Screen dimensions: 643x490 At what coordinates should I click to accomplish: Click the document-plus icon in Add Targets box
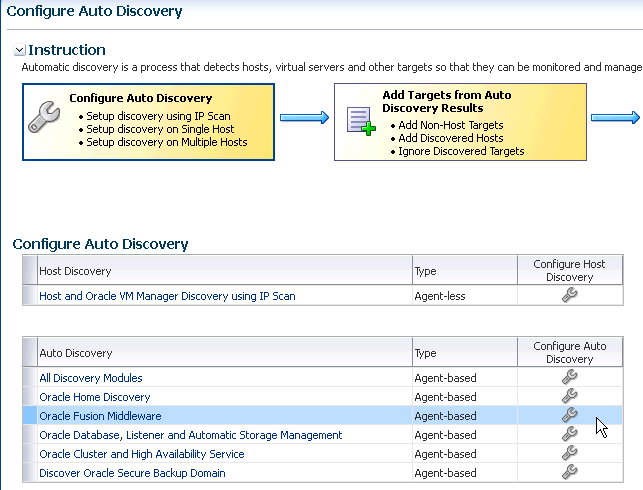tap(361, 121)
